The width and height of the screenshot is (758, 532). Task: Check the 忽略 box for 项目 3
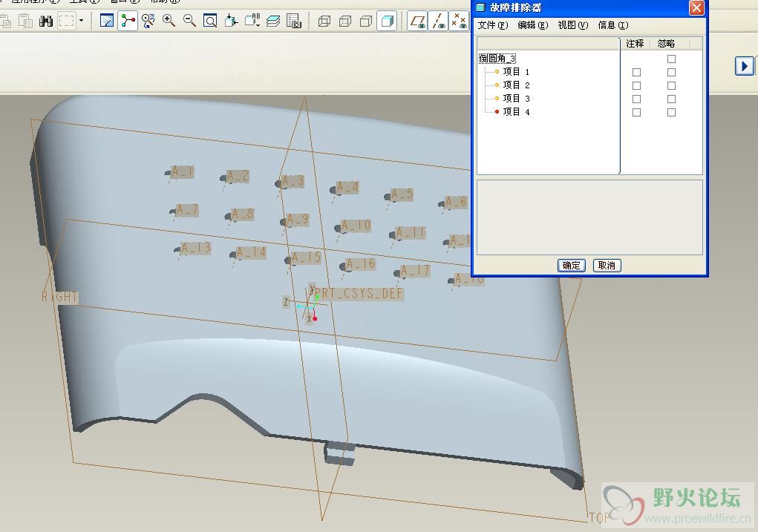(671, 99)
